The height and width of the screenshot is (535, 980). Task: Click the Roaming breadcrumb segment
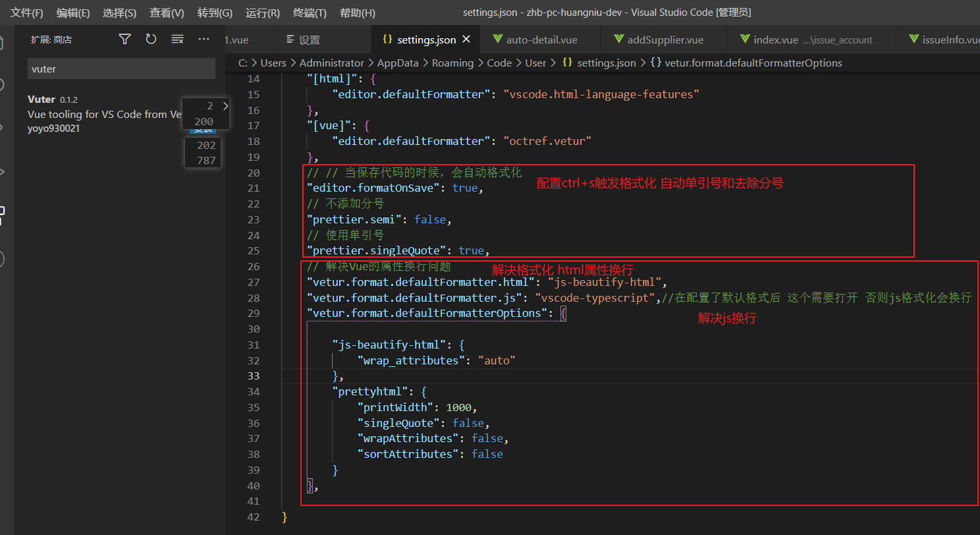click(452, 63)
